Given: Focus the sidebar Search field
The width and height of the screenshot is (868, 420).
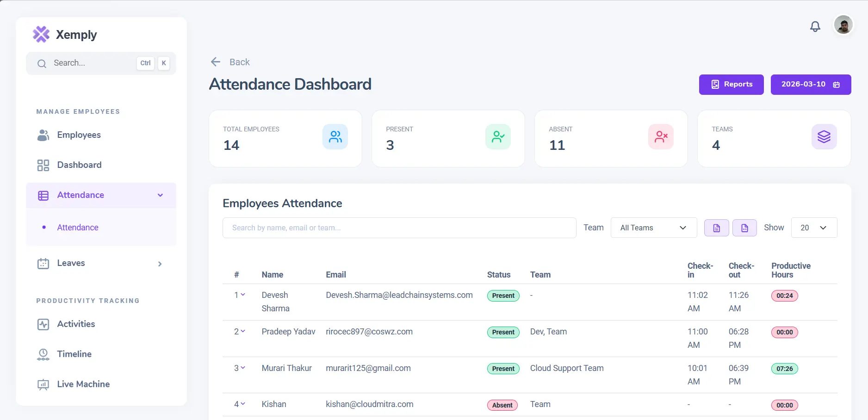Looking at the screenshot, I should pyautogui.click(x=101, y=63).
